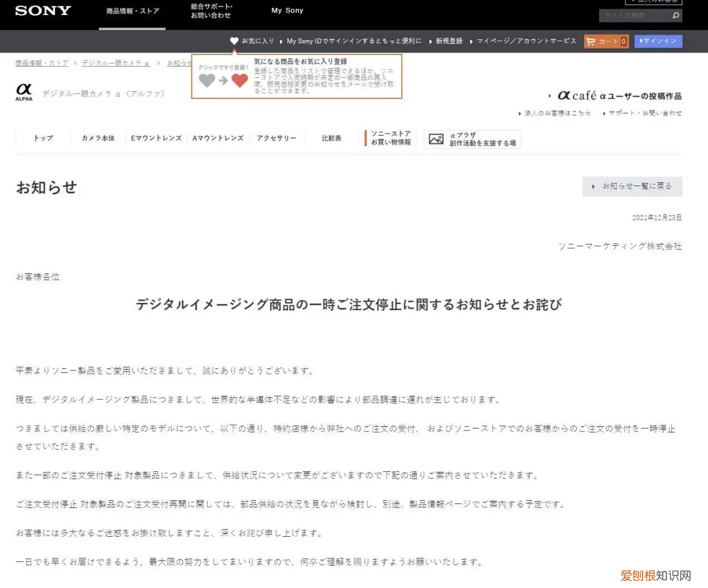Screen dimensions: 708x588
Task: Click the α ALPHA brand logo
Action: click(x=24, y=92)
